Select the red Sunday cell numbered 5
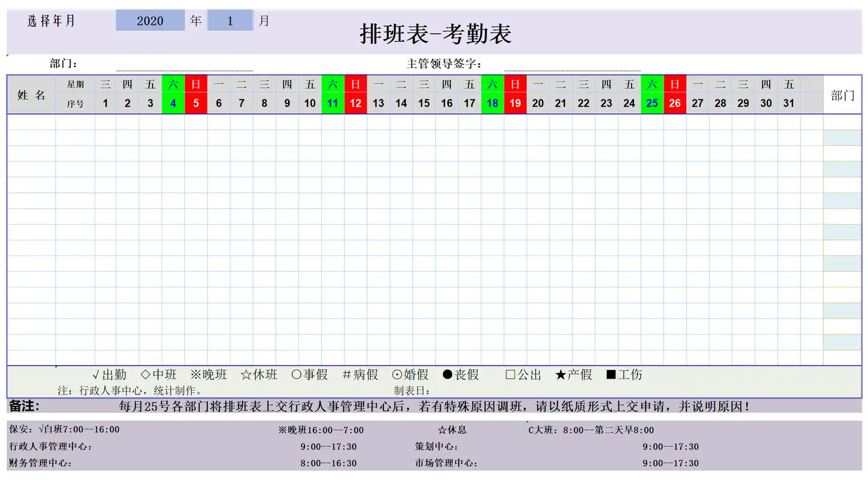868x480 pixels. [x=196, y=104]
